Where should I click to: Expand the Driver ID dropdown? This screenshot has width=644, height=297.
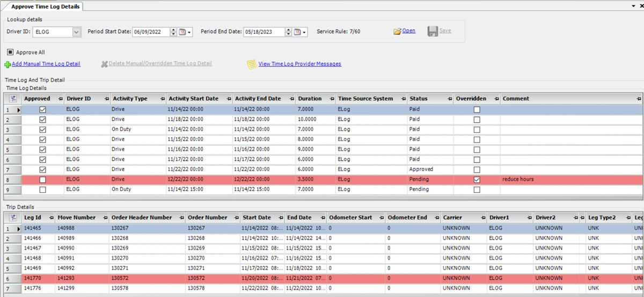pos(76,32)
